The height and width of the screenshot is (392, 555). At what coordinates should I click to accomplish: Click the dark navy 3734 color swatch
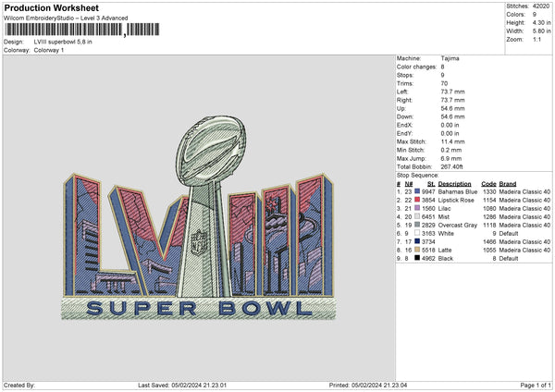pos(417,241)
